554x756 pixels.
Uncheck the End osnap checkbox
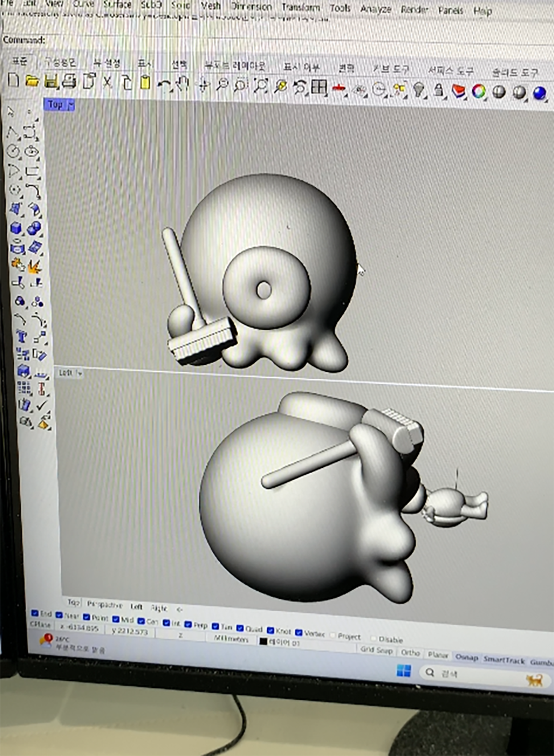(35, 613)
